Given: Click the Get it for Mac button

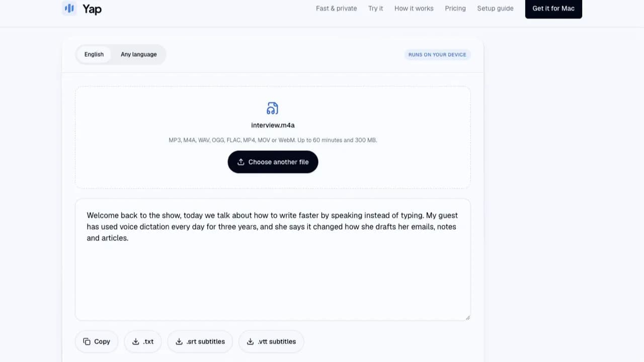Looking at the screenshot, I should [x=553, y=9].
